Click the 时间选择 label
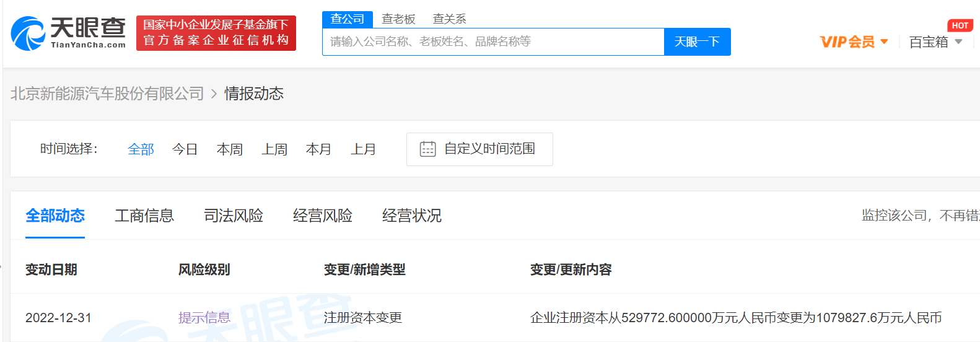 click(x=69, y=149)
